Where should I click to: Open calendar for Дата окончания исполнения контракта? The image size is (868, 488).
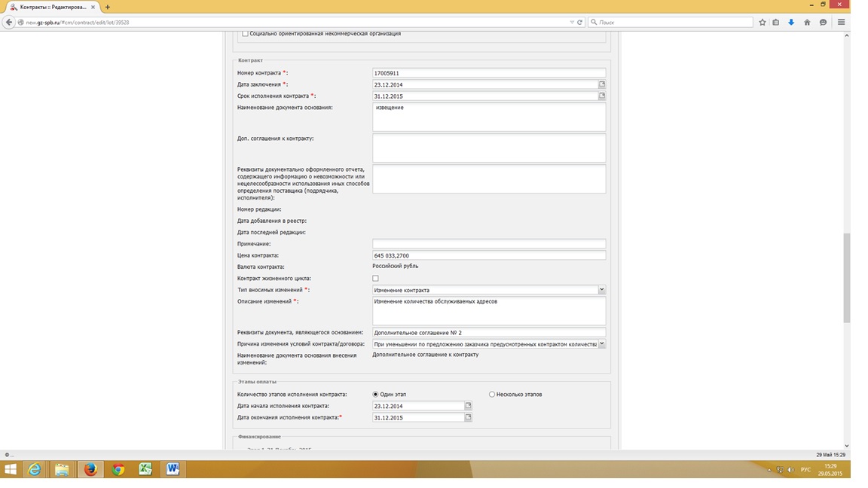[x=468, y=417]
